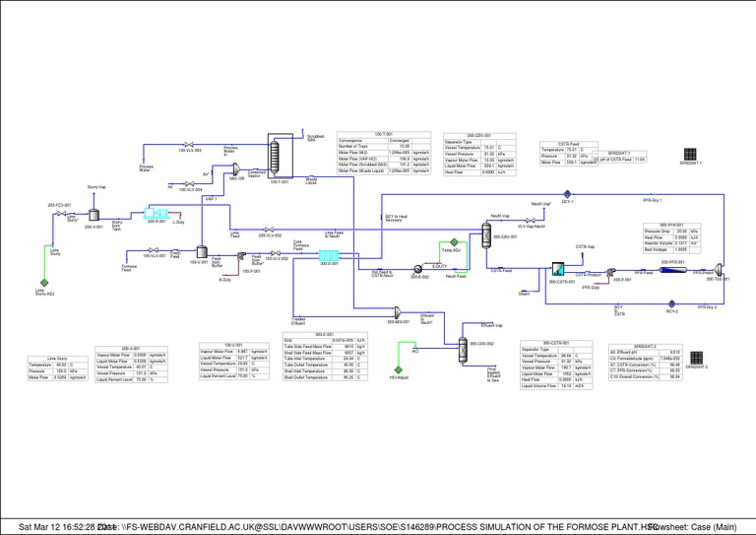Select the 300-CSTR-001 reactor icon
The width and height of the screenshot is (756, 535).
point(558,270)
